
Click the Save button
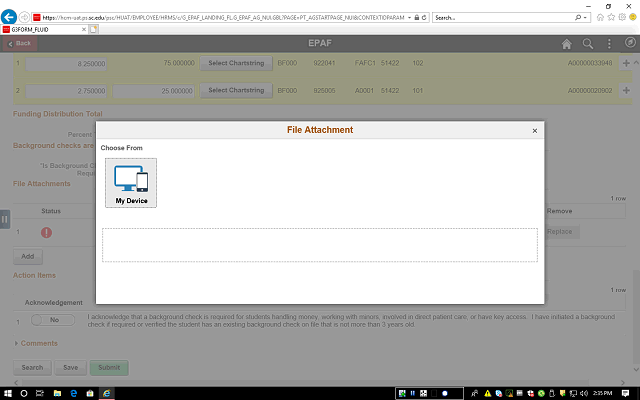tap(71, 367)
